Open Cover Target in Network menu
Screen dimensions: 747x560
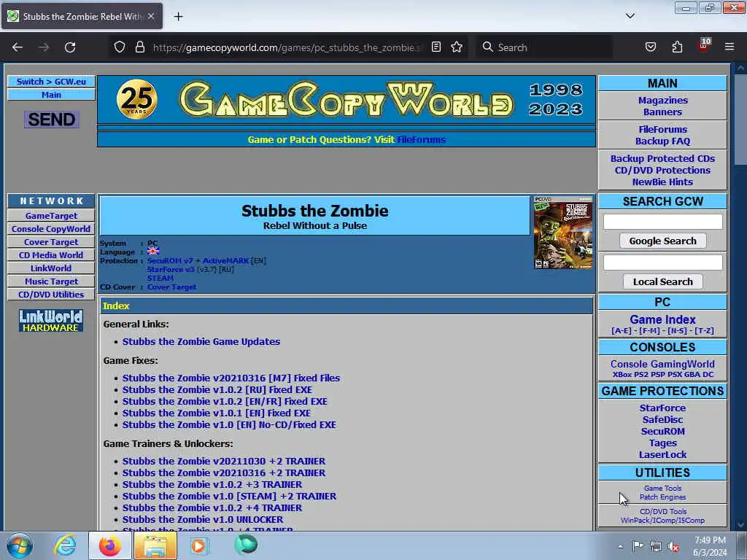point(52,242)
